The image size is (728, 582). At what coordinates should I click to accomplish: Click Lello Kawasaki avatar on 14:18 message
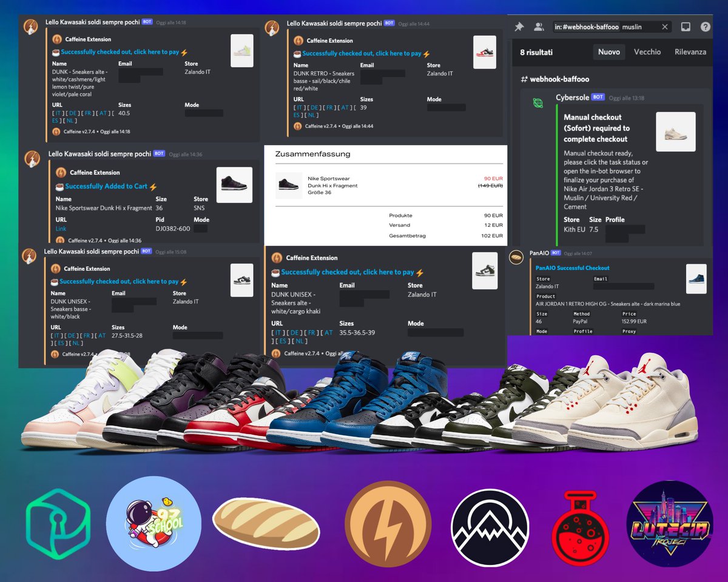coord(32,26)
